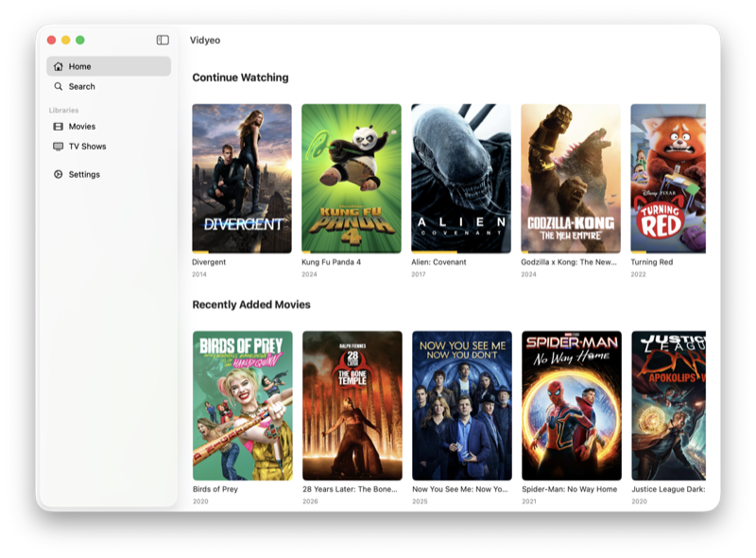
Task: Open the Birds of Prey poster
Action: (243, 406)
